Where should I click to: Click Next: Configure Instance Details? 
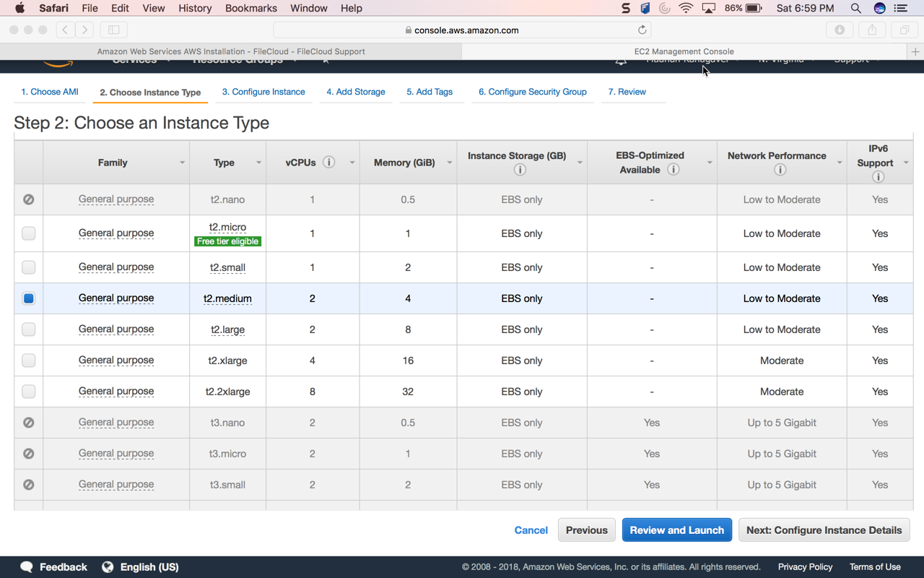824,530
